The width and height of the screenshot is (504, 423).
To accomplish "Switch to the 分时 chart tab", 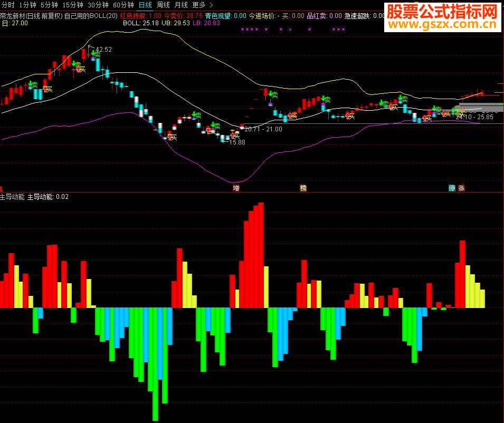I will click(8, 5).
